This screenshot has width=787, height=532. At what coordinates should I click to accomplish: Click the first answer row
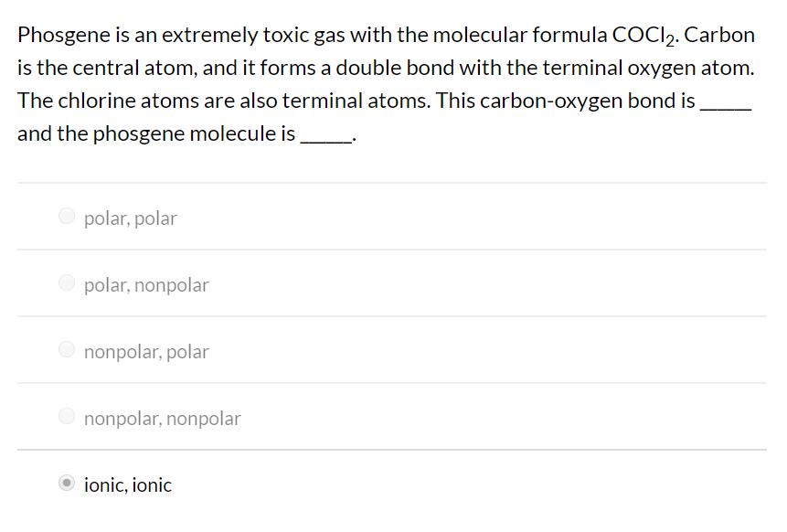[393, 218]
